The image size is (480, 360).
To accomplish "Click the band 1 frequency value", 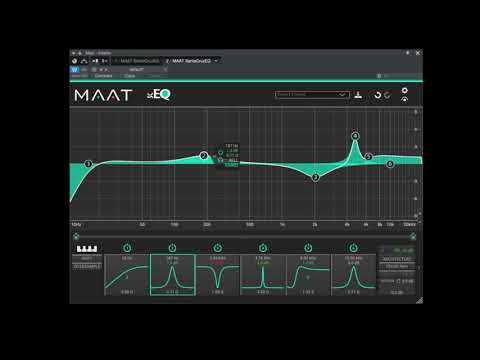I will 127,258.
